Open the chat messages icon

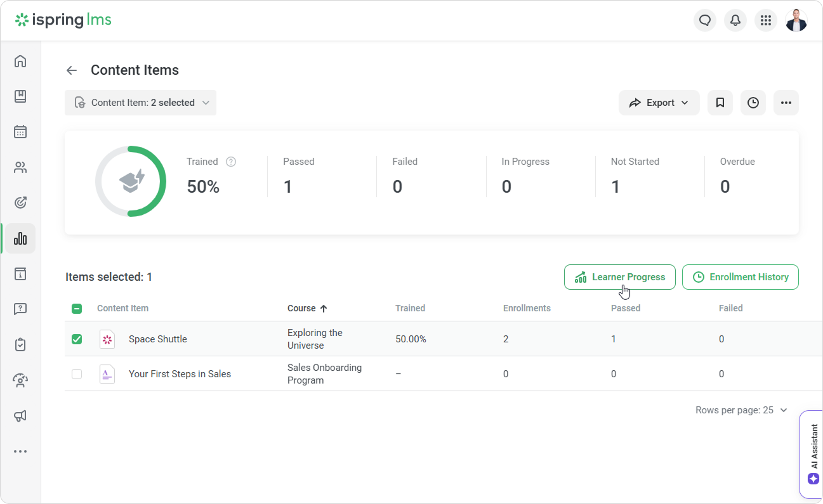click(x=705, y=20)
